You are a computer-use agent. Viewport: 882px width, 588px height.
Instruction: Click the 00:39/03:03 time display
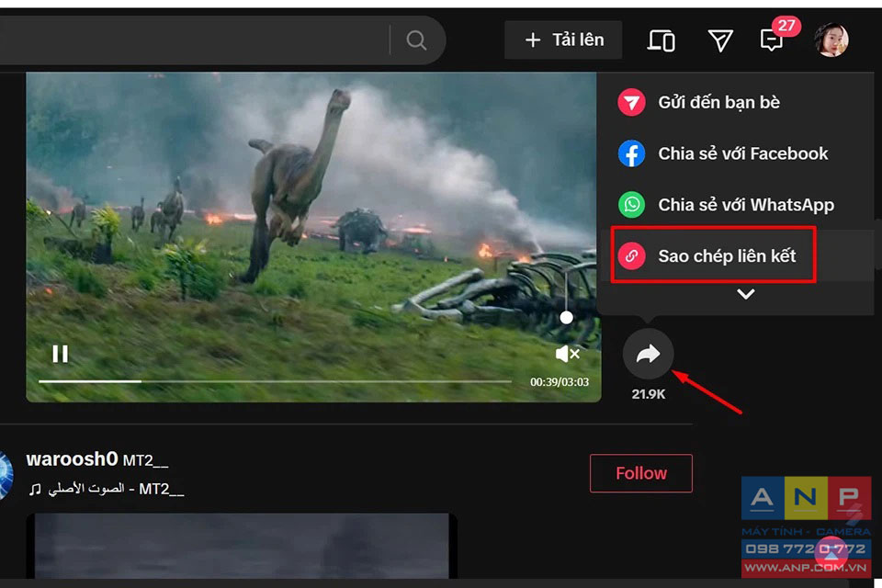(x=560, y=382)
